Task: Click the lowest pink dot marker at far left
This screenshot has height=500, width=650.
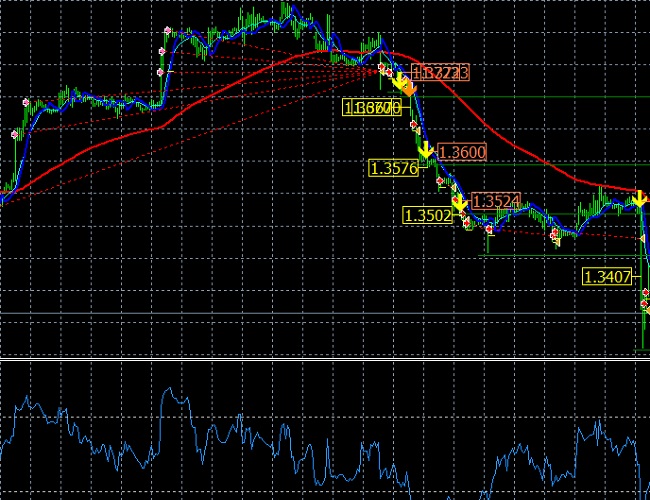Action: click(15, 134)
